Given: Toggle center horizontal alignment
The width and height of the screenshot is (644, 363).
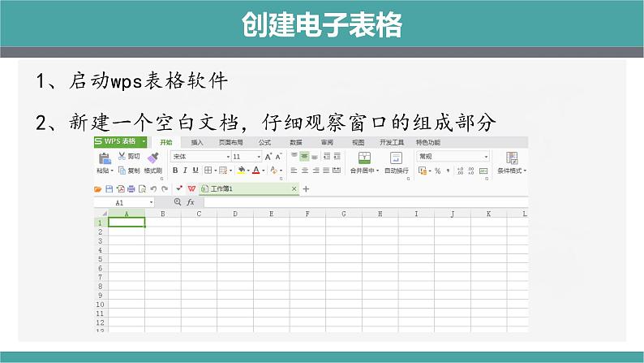Looking at the screenshot, I should 305,171.
